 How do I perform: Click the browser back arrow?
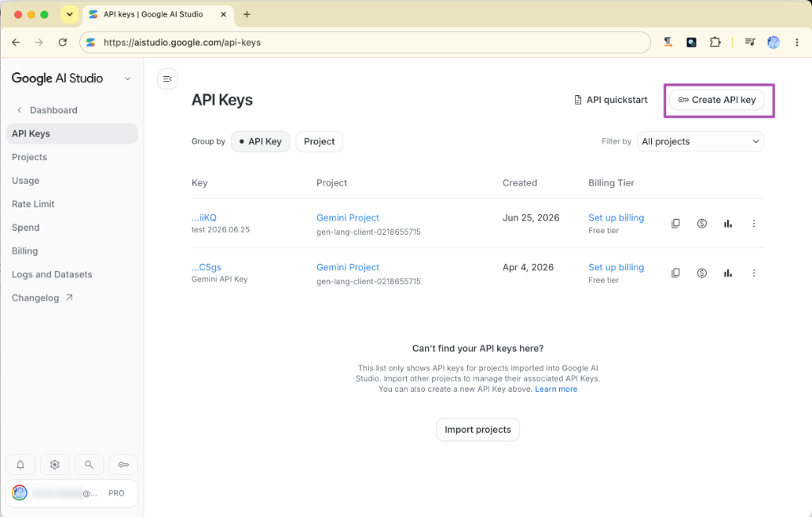tap(16, 43)
